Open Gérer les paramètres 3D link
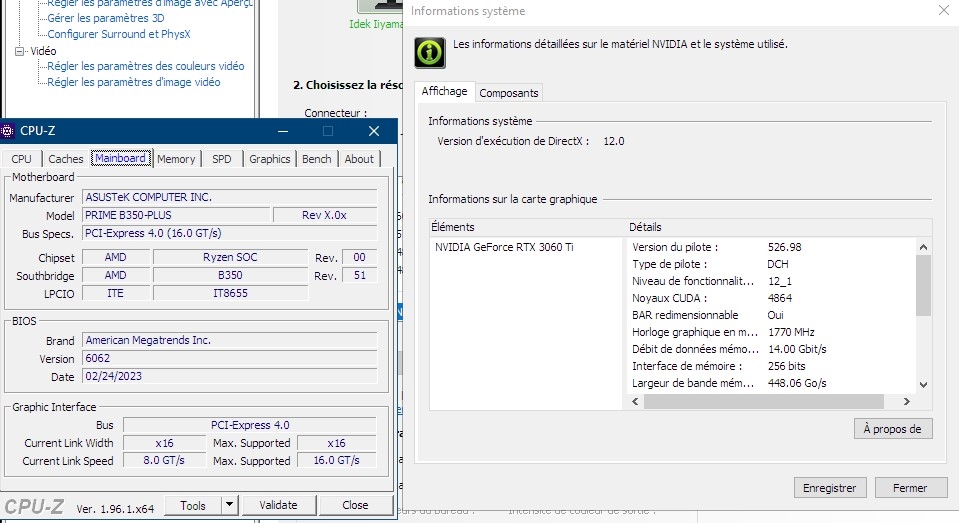The width and height of the screenshot is (959, 523). pyautogui.click(x=105, y=18)
